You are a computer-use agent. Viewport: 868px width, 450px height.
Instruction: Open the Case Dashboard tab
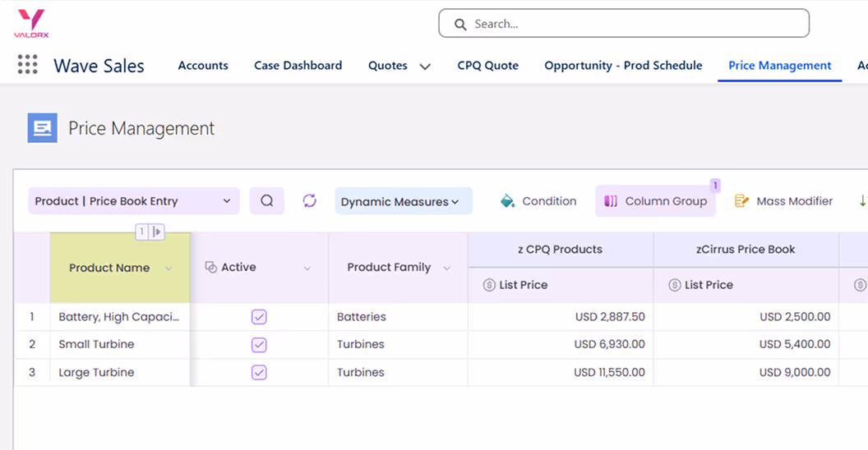pyautogui.click(x=298, y=65)
